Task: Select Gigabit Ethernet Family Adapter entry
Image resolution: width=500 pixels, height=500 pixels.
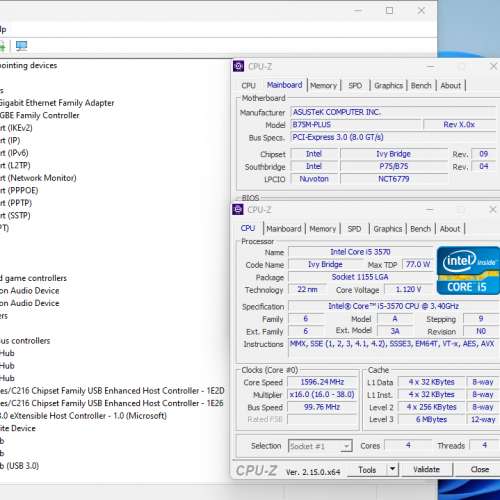Action: (x=57, y=103)
